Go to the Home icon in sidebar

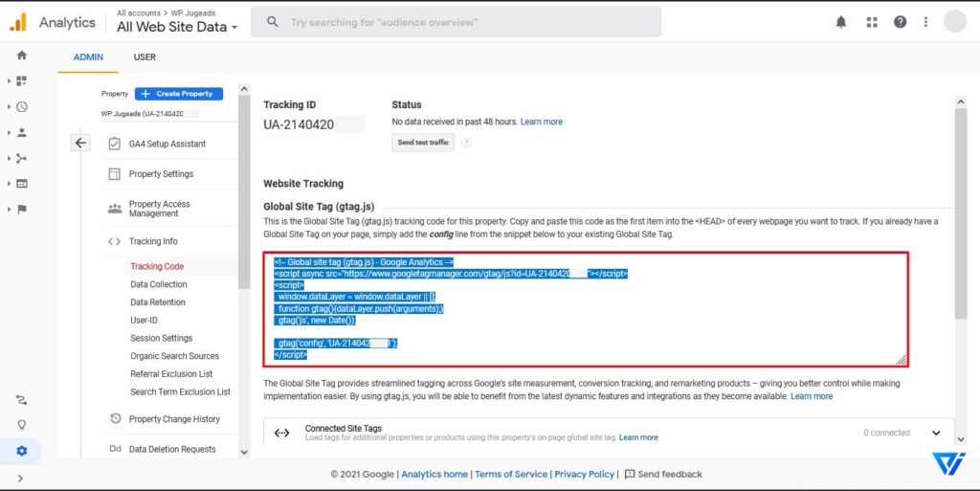[x=22, y=55]
